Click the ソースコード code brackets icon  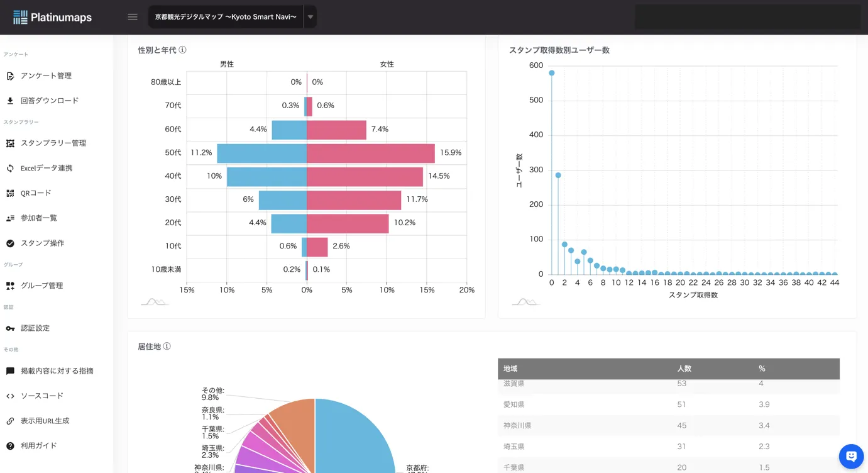pyautogui.click(x=10, y=396)
